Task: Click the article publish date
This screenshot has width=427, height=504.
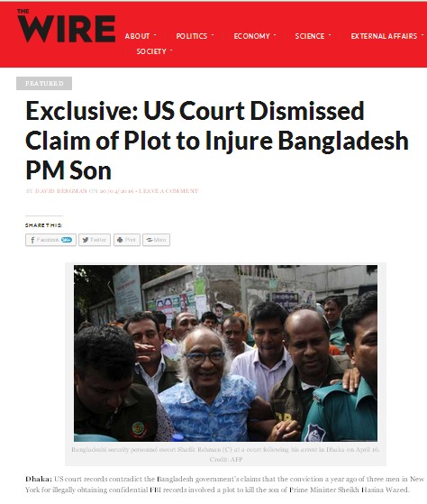Action: point(116,191)
